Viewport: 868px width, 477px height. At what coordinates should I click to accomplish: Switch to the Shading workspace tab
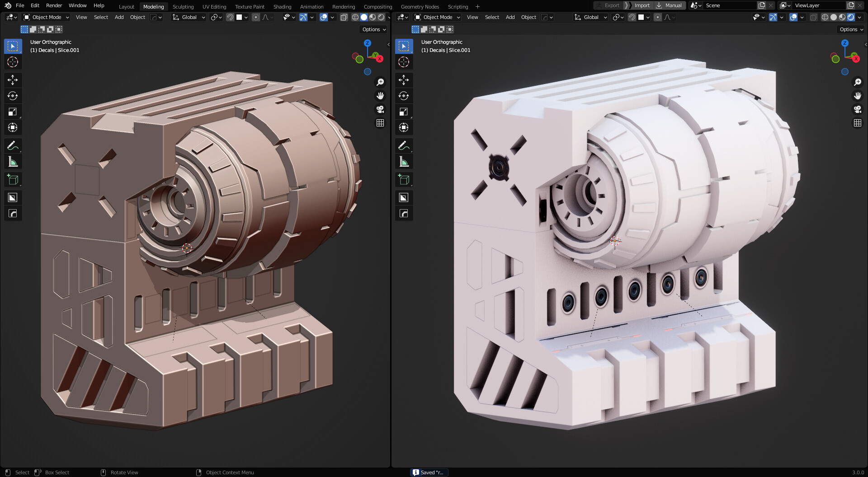coord(282,6)
